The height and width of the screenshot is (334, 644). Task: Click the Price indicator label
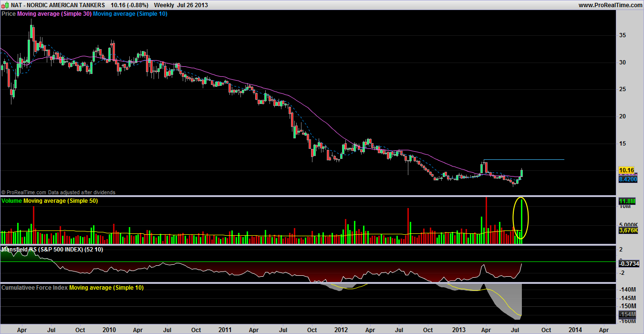[x=9, y=14]
